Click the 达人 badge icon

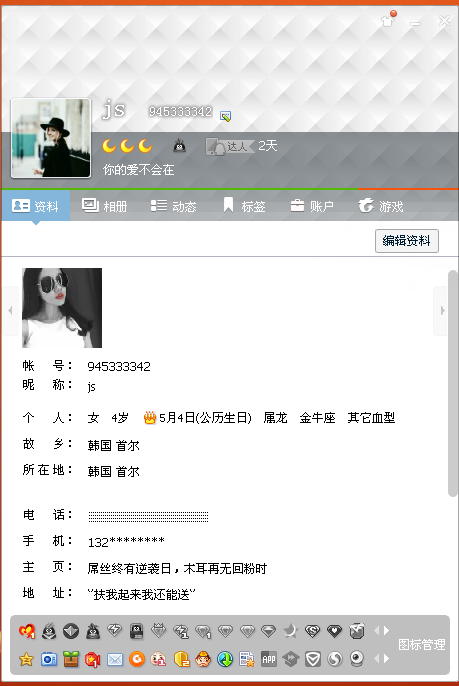(230, 146)
